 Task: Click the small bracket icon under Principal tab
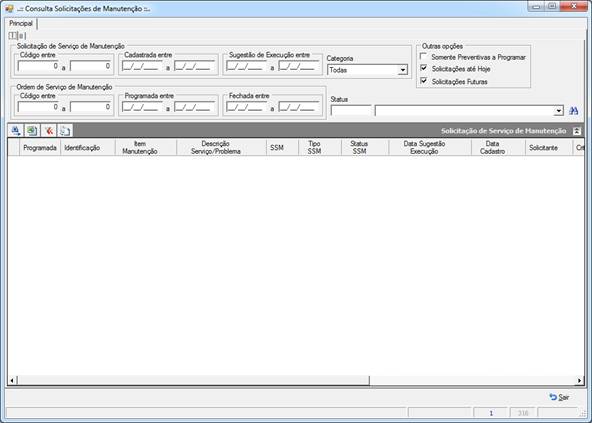click(x=12, y=36)
